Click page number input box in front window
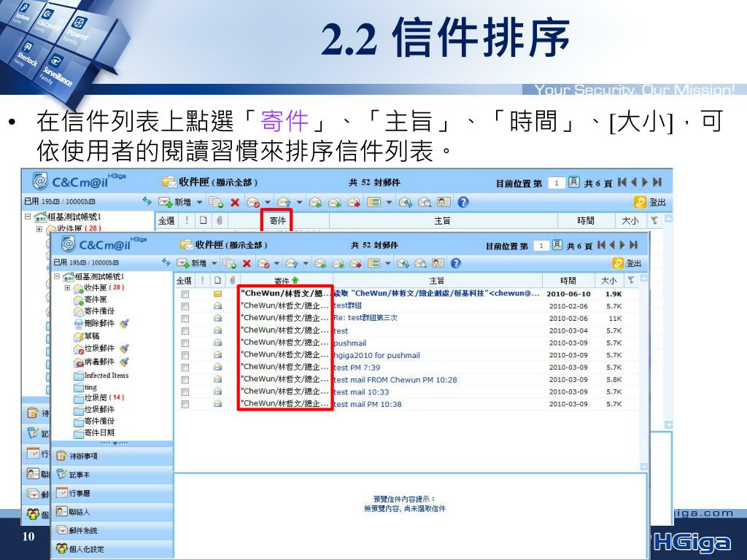Screen dimensions: 747x560 (541, 246)
